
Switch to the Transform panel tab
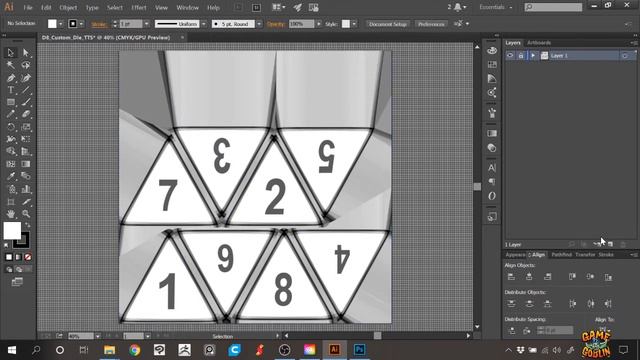585,255
